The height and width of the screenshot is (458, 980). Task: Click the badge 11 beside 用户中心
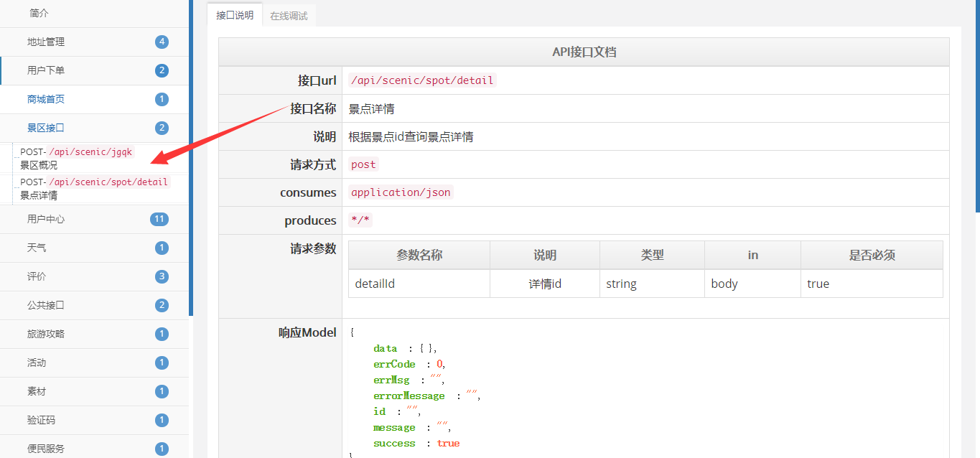(x=159, y=219)
